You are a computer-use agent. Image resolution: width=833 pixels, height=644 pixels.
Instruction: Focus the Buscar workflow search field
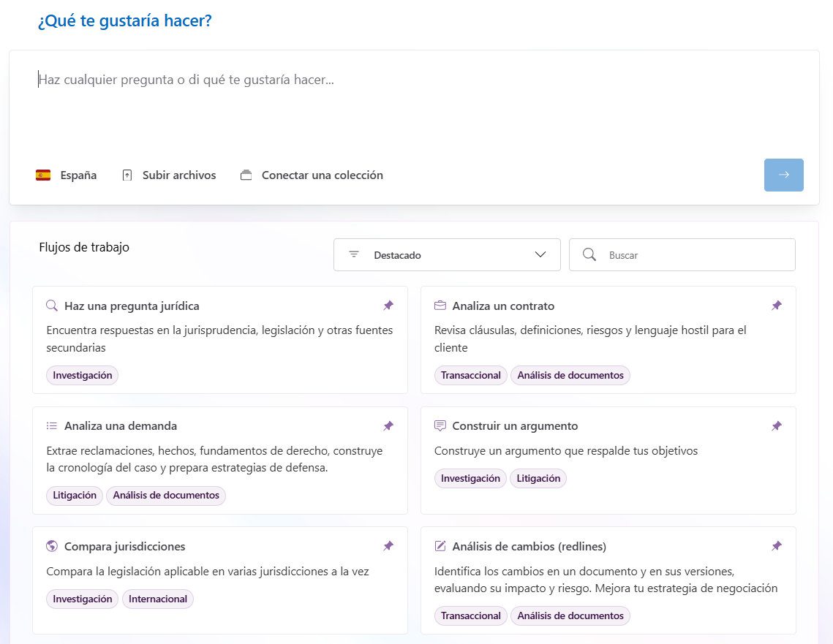pyautogui.click(x=682, y=255)
